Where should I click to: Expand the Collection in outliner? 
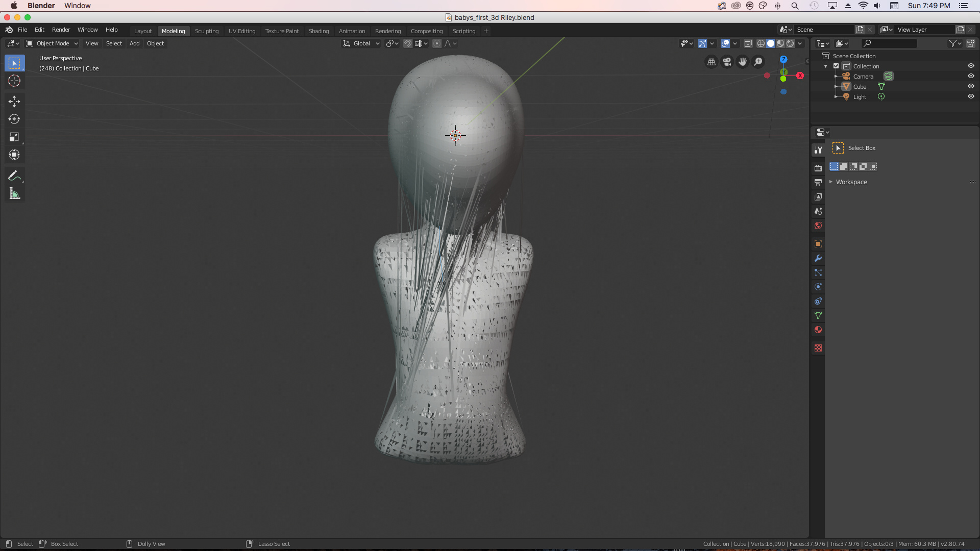[826, 66]
